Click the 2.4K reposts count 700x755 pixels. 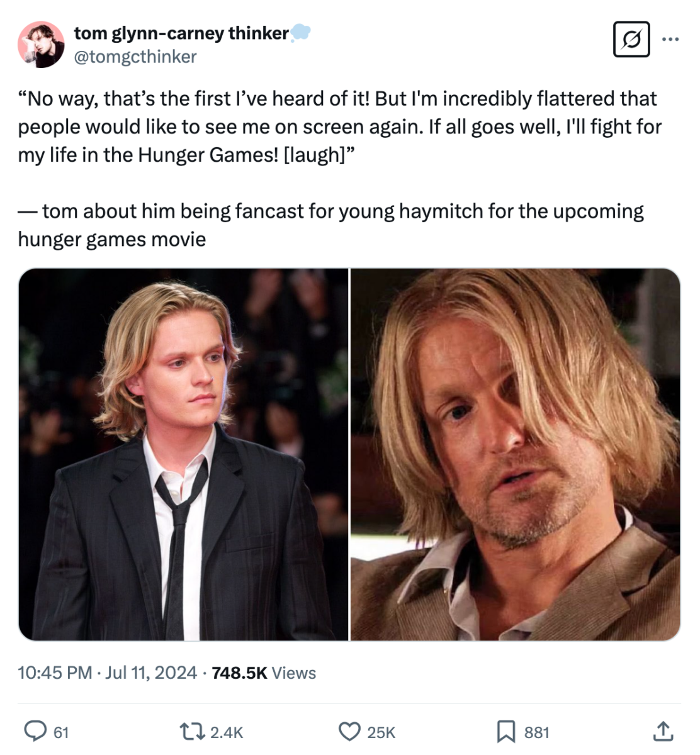[226, 732]
